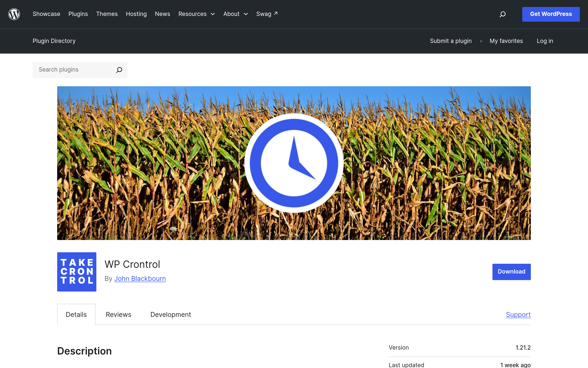588x368 pixels.
Task: Open the Plugin Directory link
Action: pos(54,41)
